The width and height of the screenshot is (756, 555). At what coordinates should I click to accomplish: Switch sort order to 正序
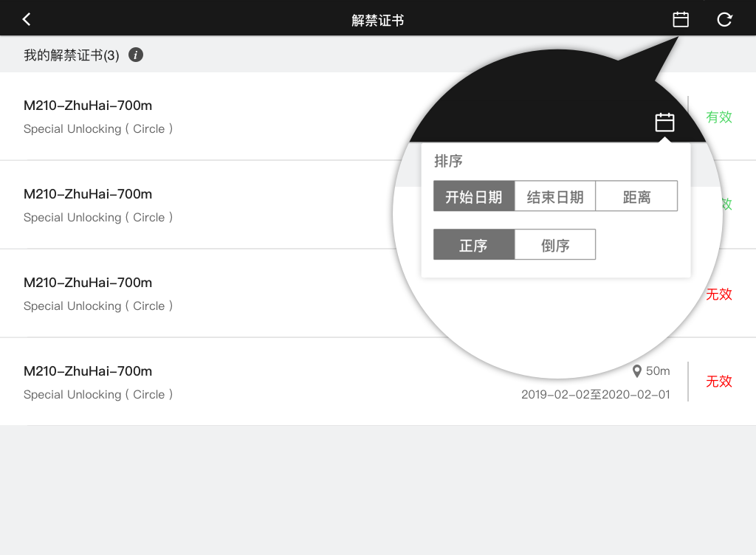pos(474,245)
